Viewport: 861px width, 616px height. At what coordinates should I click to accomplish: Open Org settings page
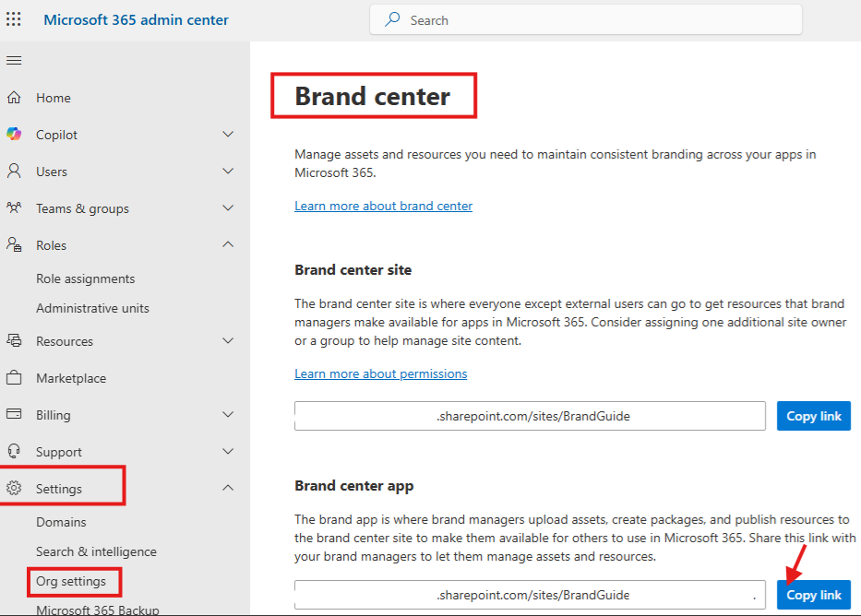coord(71,582)
